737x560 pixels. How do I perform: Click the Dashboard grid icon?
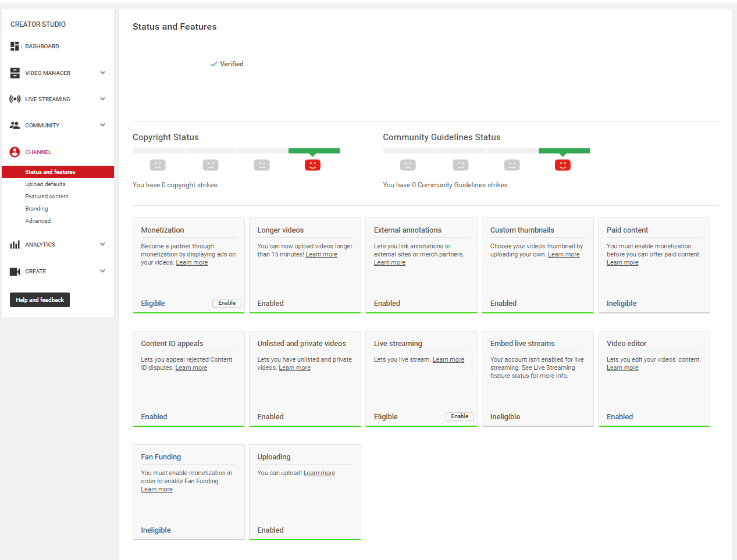[15, 46]
